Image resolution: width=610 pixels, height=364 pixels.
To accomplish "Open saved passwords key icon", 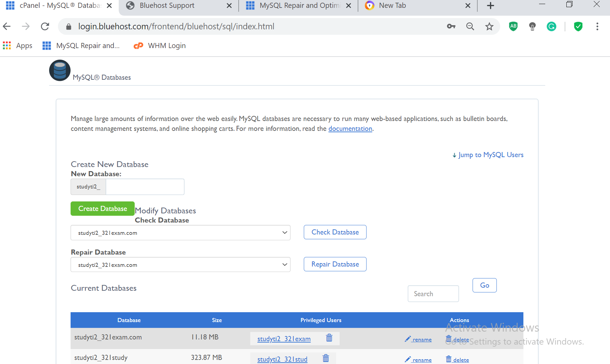I will pyautogui.click(x=451, y=26).
